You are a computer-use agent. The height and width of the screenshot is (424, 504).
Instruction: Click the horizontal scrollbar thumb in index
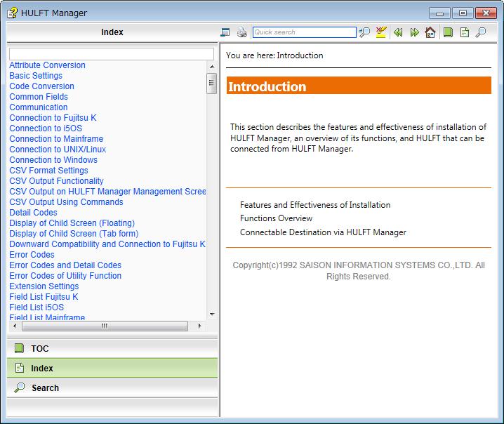tap(105, 326)
